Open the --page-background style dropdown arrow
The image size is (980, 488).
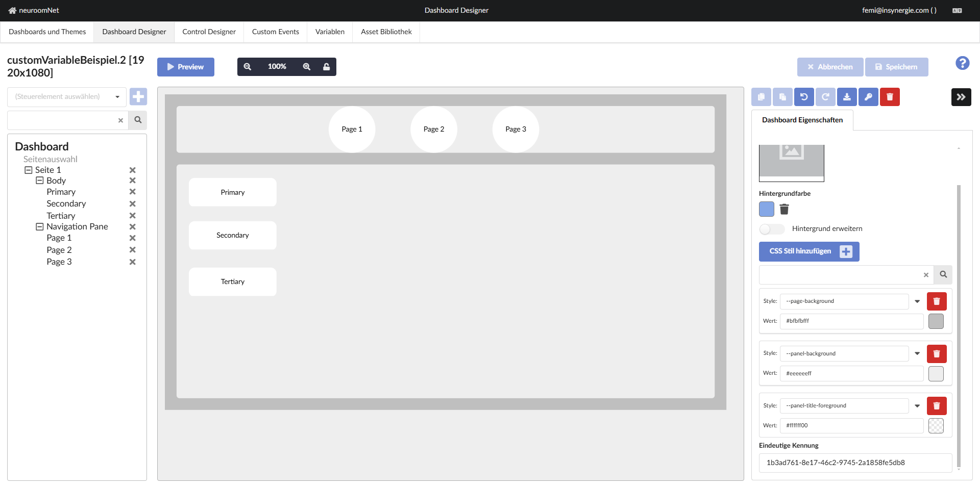tap(917, 301)
